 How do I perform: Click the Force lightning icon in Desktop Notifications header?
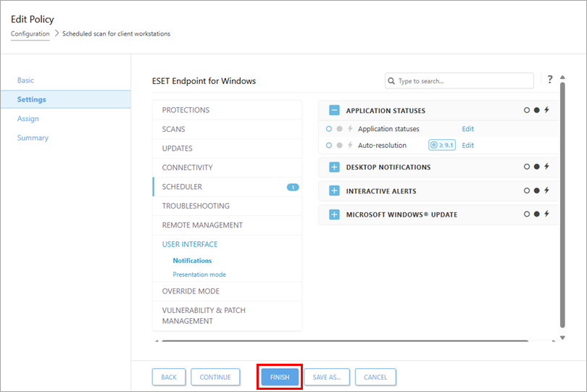coord(546,167)
